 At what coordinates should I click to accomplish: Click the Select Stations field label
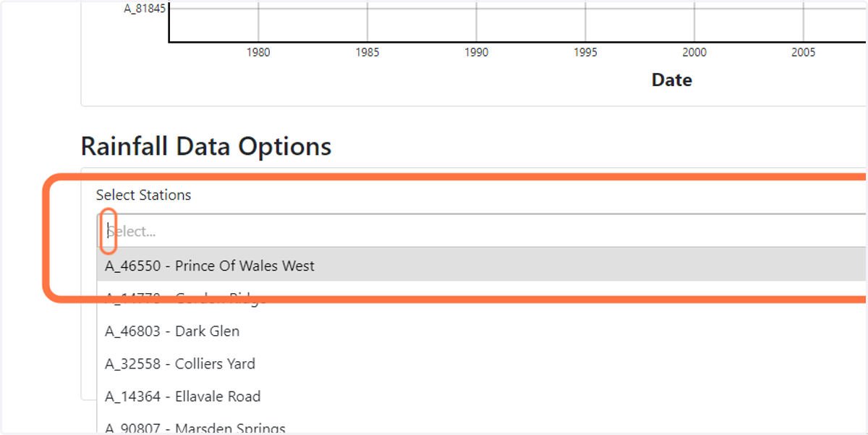[x=144, y=195]
